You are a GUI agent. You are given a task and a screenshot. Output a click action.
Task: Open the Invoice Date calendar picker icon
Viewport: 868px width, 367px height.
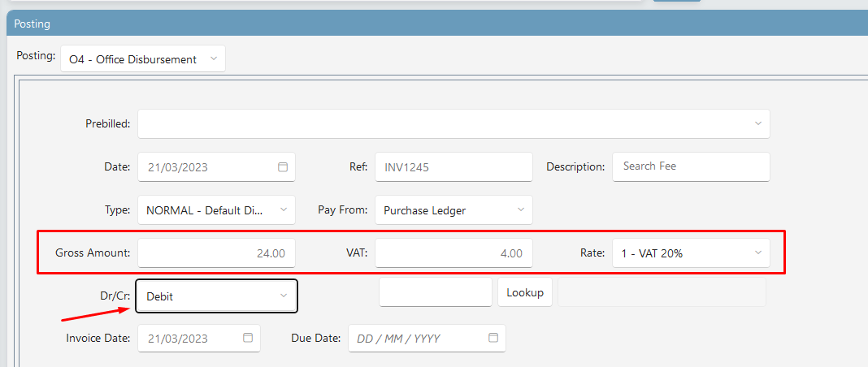(248, 338)
